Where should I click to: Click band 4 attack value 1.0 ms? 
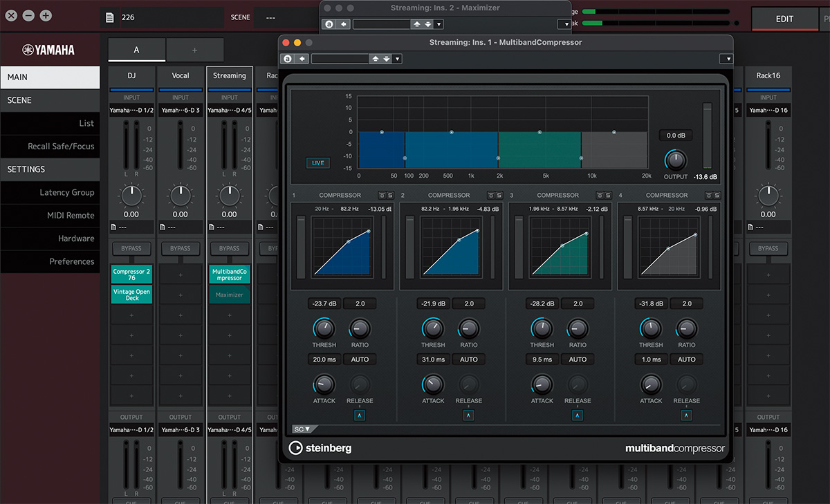point(651,360)
